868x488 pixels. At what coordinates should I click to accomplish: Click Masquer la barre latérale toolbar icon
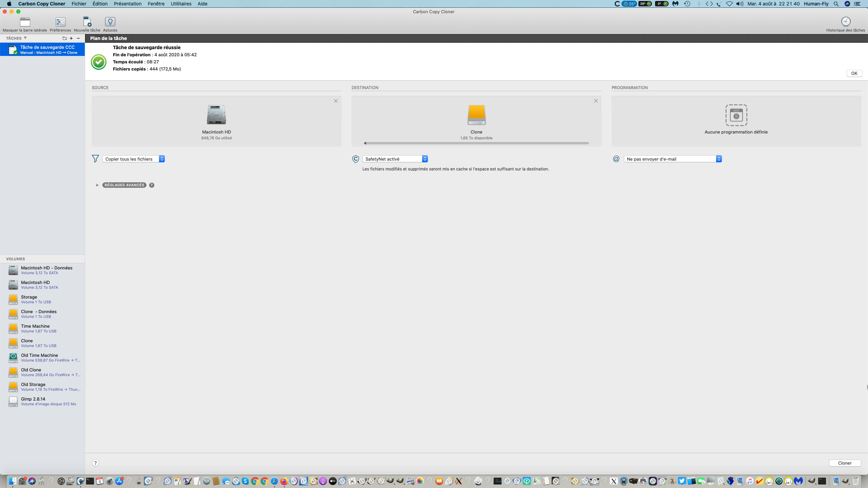(25, 22)
